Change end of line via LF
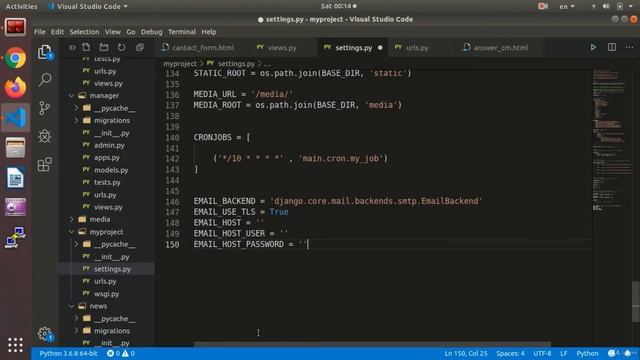This screenshot has height=360, width=640. pos(564,353)
